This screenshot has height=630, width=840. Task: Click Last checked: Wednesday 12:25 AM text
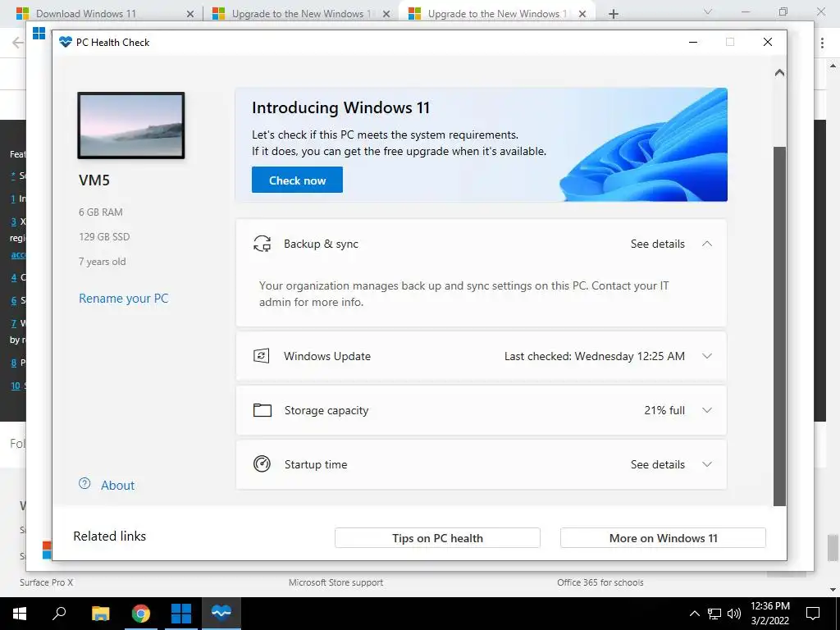tap(594, 356)
